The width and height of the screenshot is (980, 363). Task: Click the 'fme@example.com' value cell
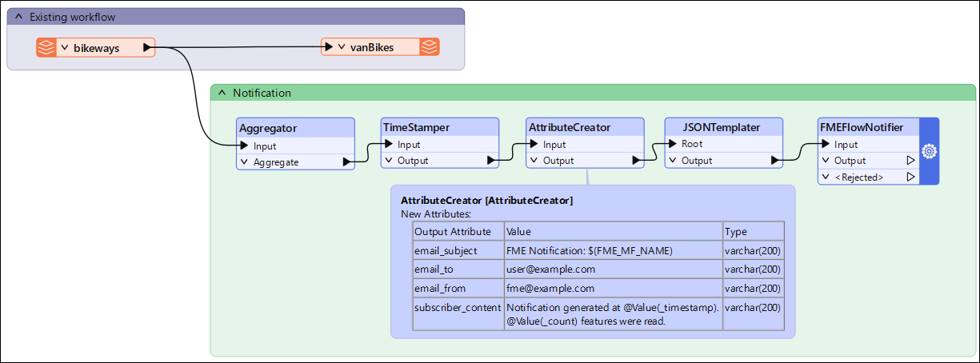(613, 289)
